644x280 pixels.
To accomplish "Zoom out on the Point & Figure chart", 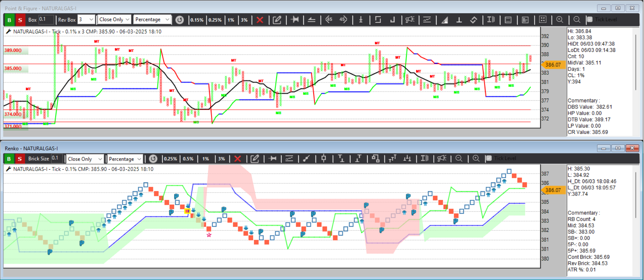I will [x=577, y=20].
